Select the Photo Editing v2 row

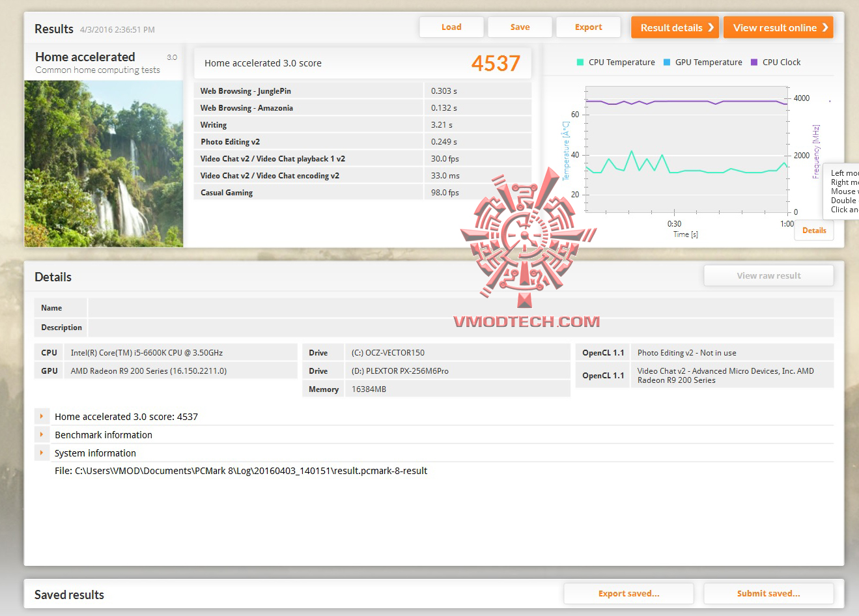(362, 142)
